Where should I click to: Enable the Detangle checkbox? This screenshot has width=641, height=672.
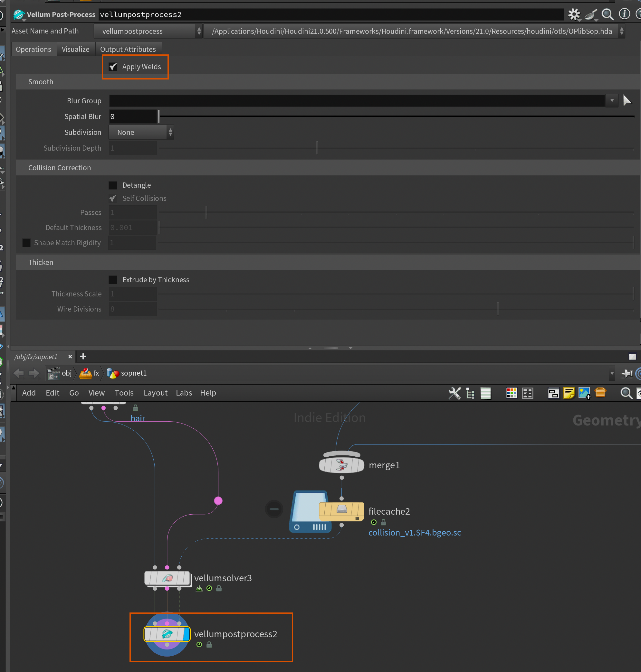click(x=113, y=185)
